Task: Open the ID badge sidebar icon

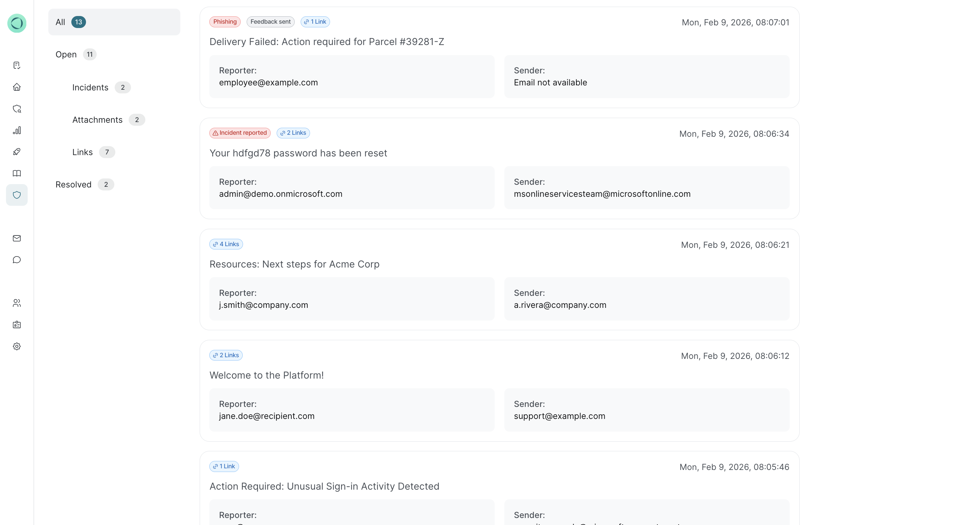Action: pyautogui.click(x=17, y=325)
